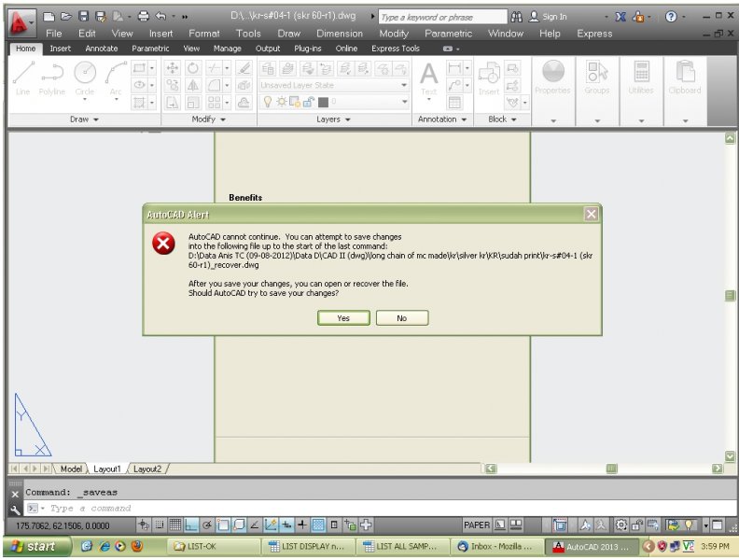Switch to the Model tab
The width and height of the screenshot is (739, 560).
[x=71, y=469]
